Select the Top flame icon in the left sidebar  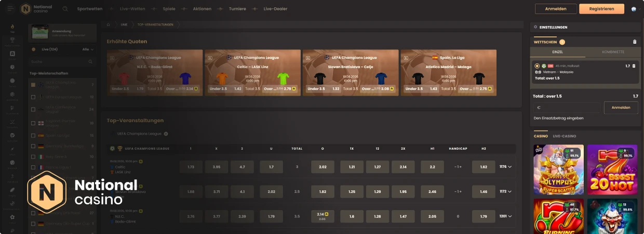[x=12, y=27]
